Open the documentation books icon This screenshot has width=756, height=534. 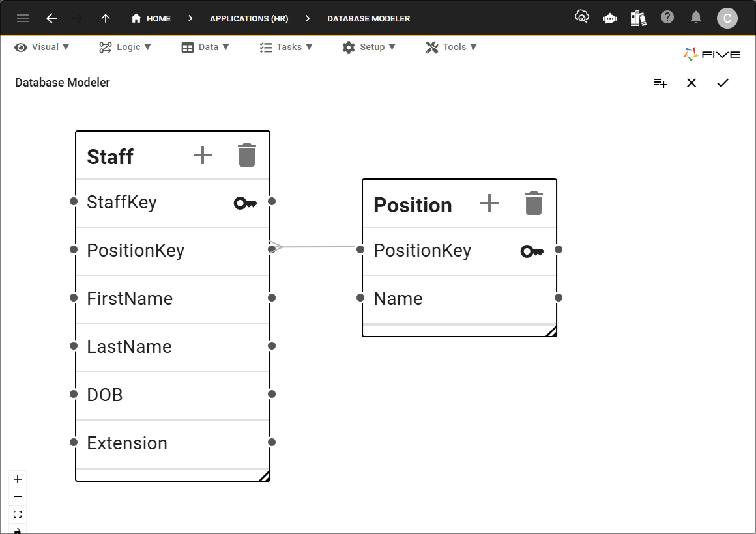coord(638,18)
